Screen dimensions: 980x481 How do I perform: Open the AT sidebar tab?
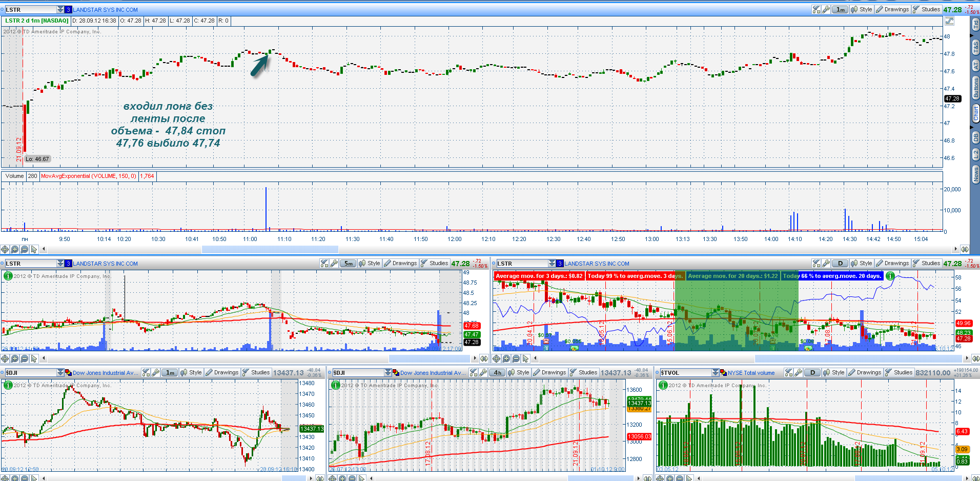(x=975, y=66)
